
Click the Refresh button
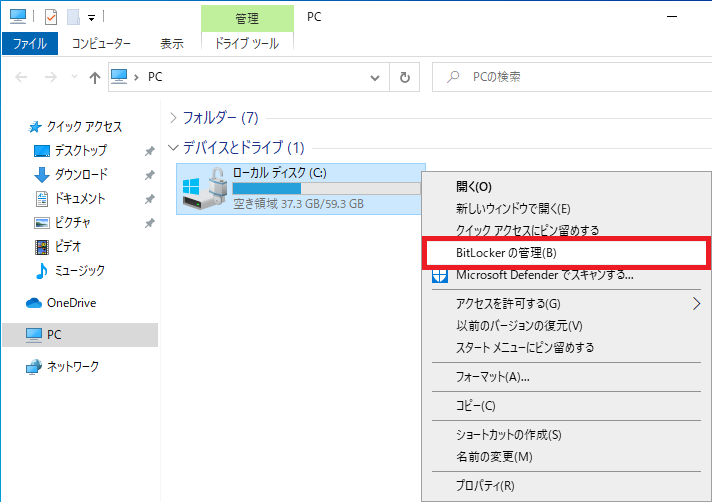(405, 77)
